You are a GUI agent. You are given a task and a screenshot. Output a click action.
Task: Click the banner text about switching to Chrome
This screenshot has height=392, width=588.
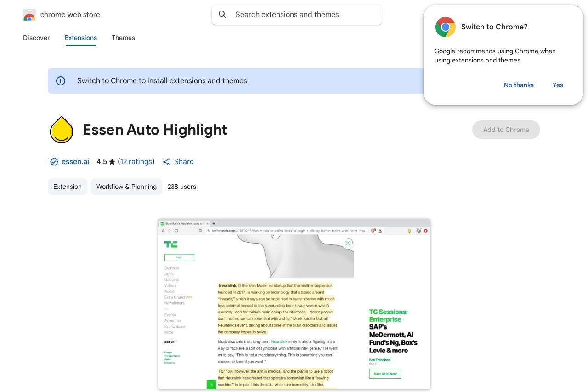162,81
